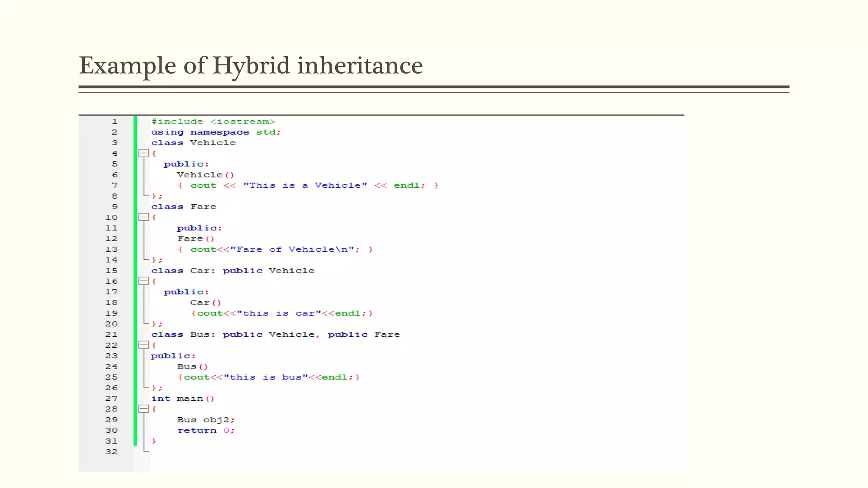
Task: Click line number 29 in gutter
Action: (x=111, y=420)
